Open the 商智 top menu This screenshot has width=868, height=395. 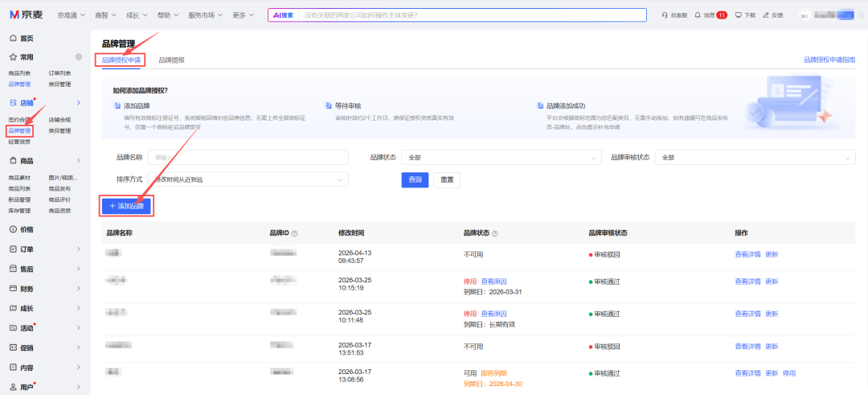(106, 15)
